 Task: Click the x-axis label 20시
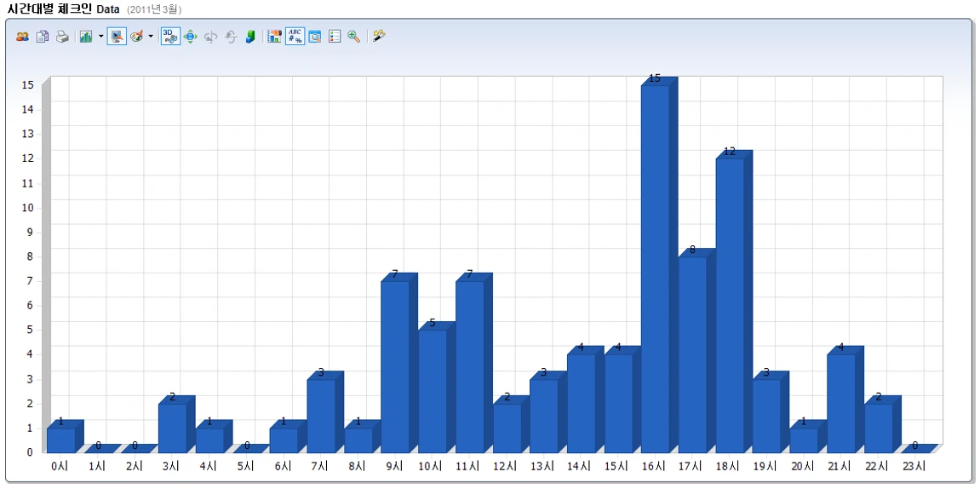point(802,466)
